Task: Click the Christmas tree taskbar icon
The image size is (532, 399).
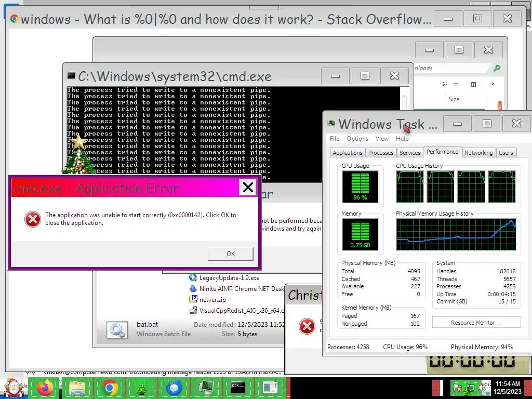Action: point(142,388)
